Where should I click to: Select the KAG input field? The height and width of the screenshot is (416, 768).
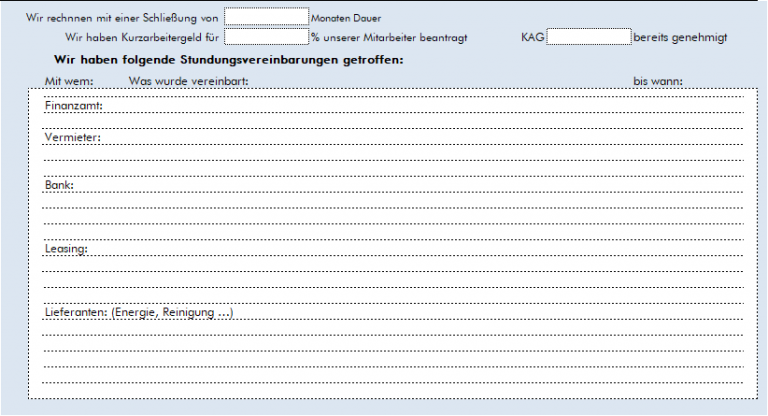coord(589,37)
